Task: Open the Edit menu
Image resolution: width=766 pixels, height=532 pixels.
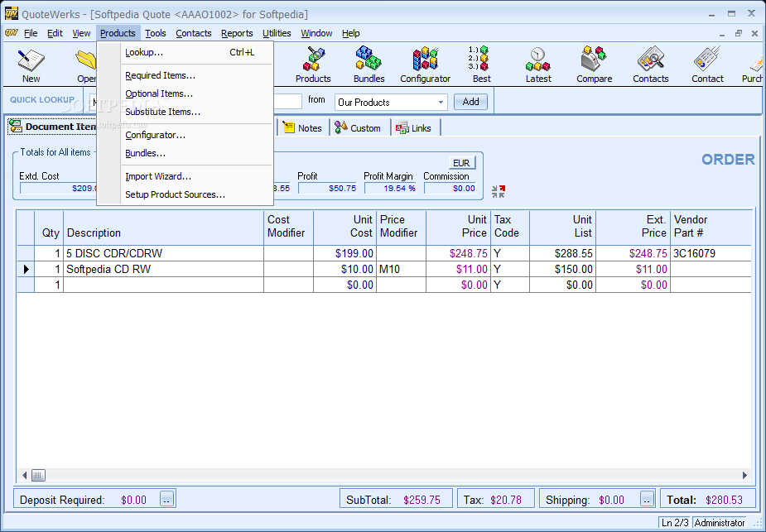Action: 55,33
